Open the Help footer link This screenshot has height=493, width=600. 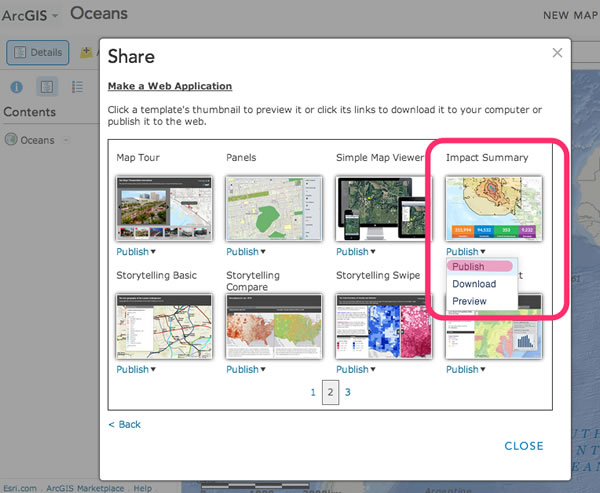pos(142,488)
